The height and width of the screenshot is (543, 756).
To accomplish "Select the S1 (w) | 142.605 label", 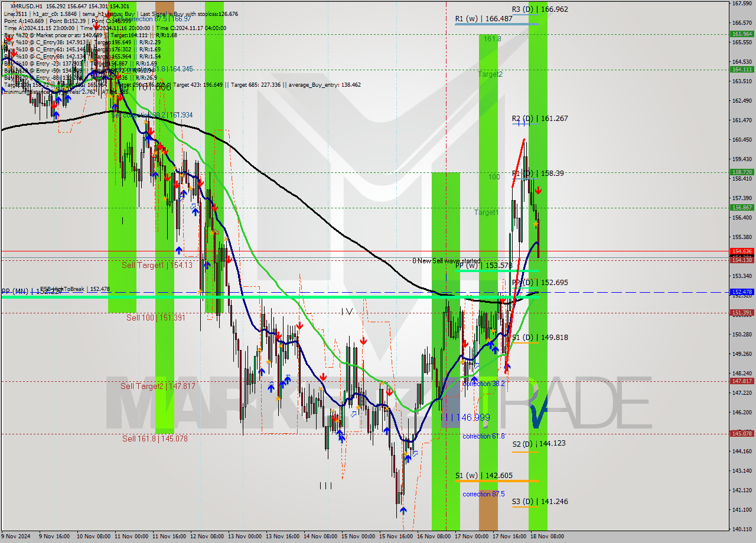I will [484, 475].
